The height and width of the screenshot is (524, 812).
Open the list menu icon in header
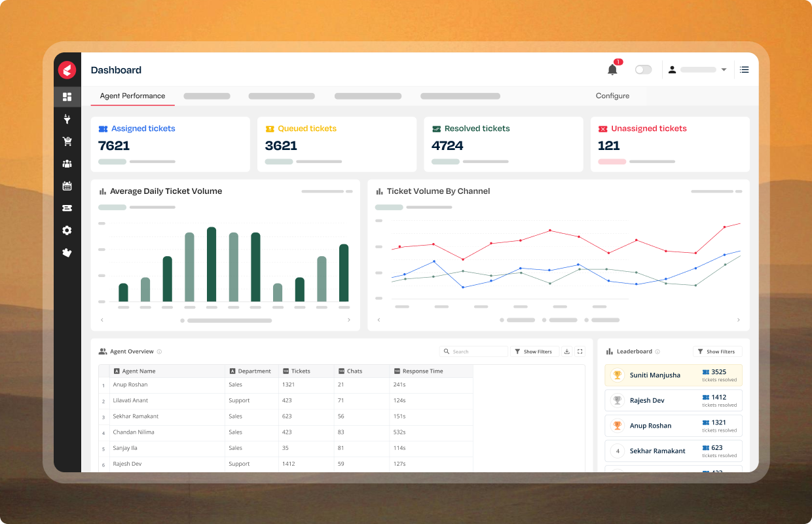pyautogui.click(x=745, y=69)
